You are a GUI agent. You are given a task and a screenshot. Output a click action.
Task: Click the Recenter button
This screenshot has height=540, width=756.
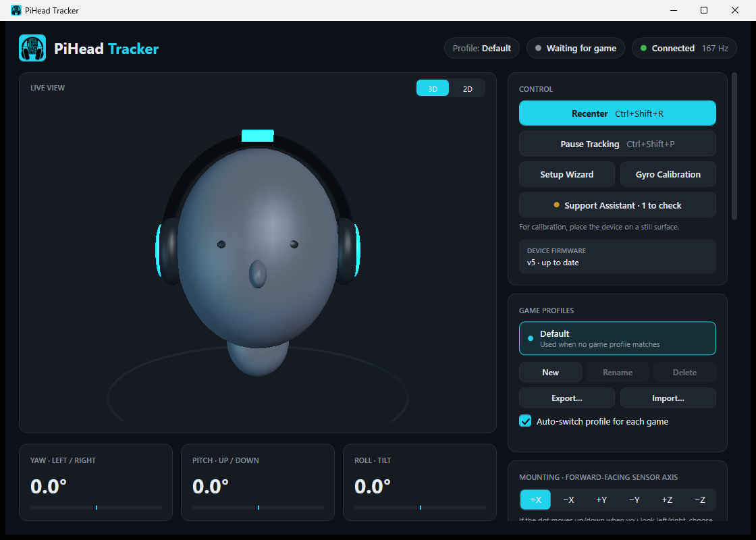[x=617, y=113]
